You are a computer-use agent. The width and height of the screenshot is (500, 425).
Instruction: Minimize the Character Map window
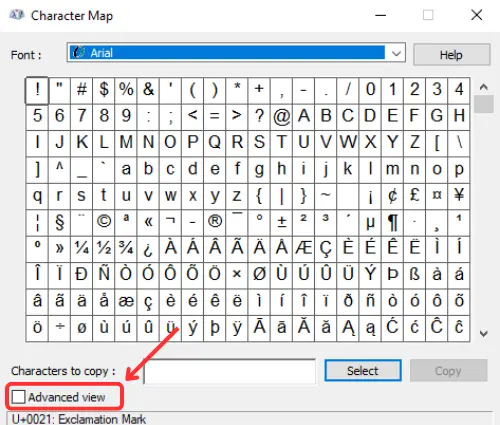click(x=380, y=15)
